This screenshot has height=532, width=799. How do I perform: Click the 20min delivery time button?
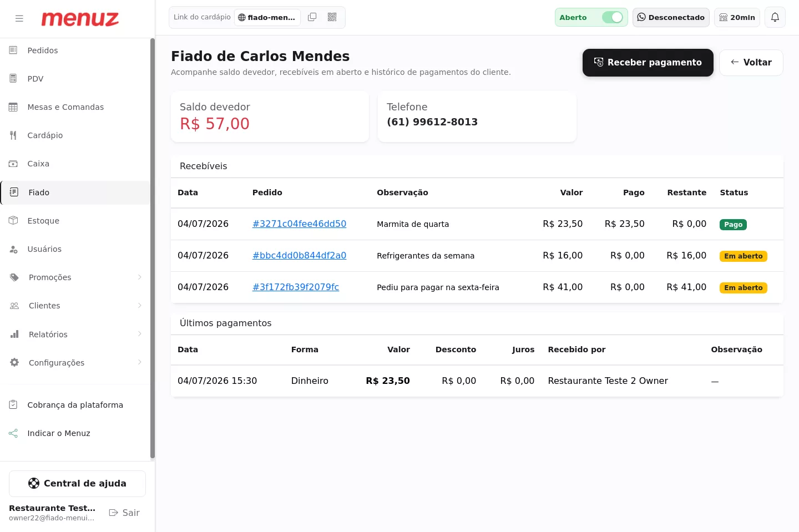coord(737,17)
